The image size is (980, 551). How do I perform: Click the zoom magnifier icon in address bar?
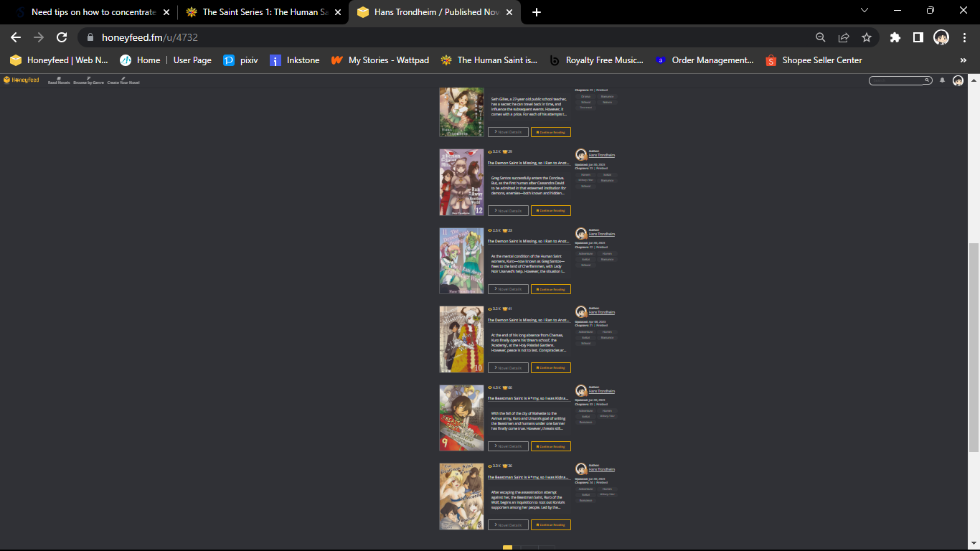click(821, 37)
